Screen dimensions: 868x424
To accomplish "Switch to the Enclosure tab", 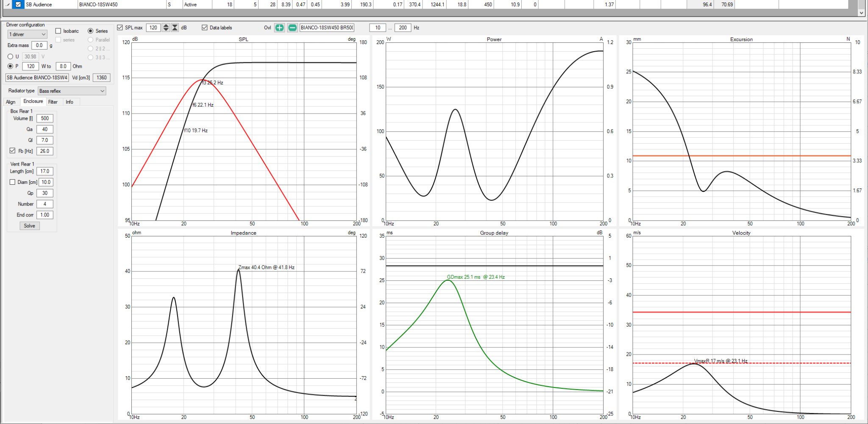I will point(33,101).
